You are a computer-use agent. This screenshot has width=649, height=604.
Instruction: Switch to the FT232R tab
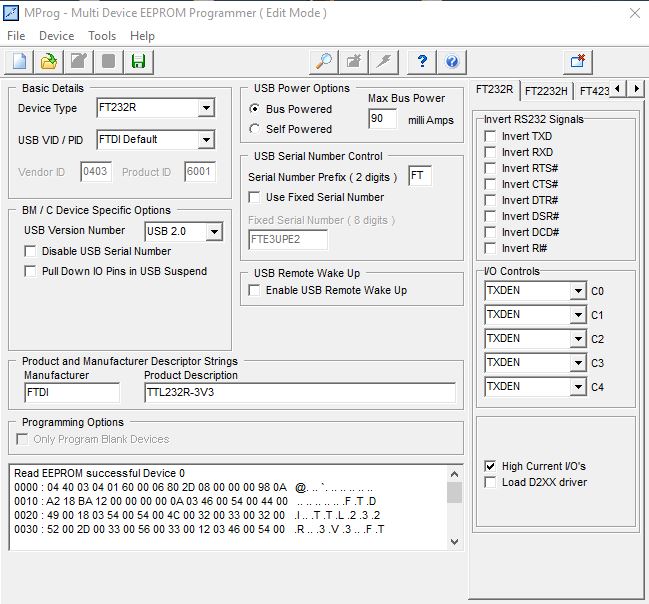point(495,89)
